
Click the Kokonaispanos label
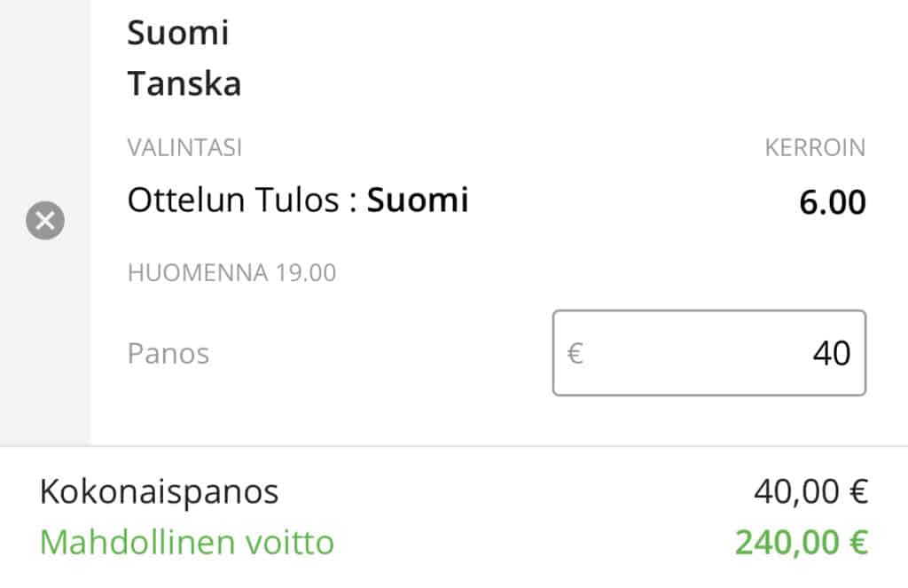[159, 491]
